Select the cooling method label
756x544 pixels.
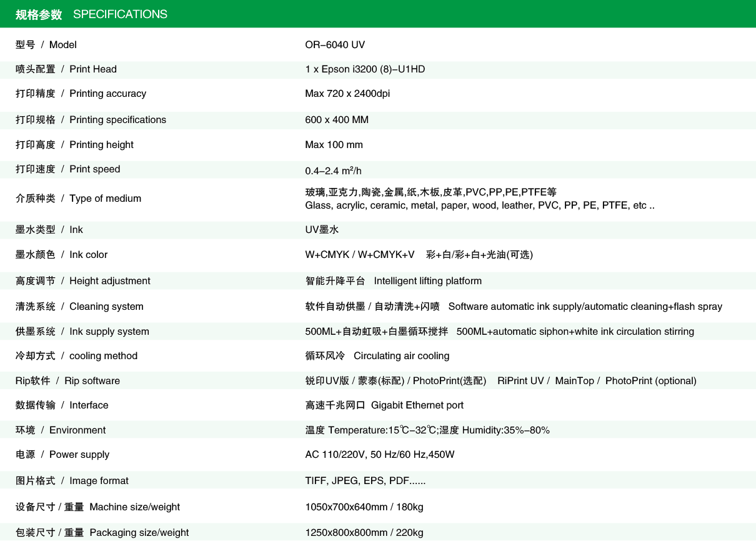76,356
